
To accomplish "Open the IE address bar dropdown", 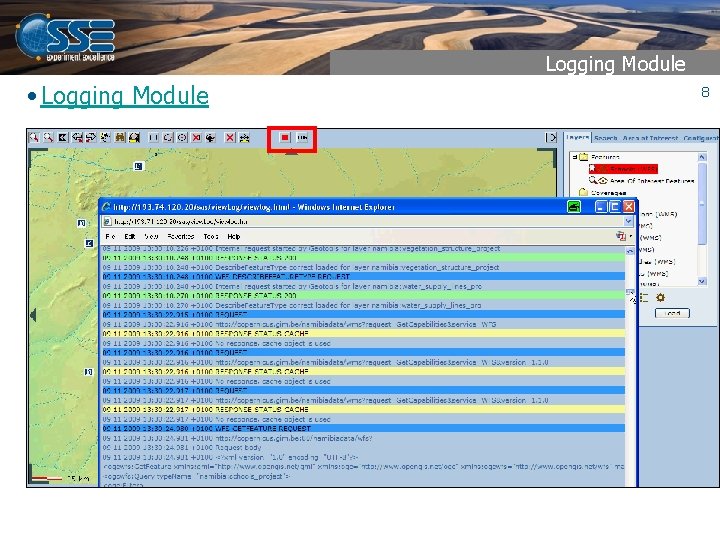I will (x=628, y=221).
